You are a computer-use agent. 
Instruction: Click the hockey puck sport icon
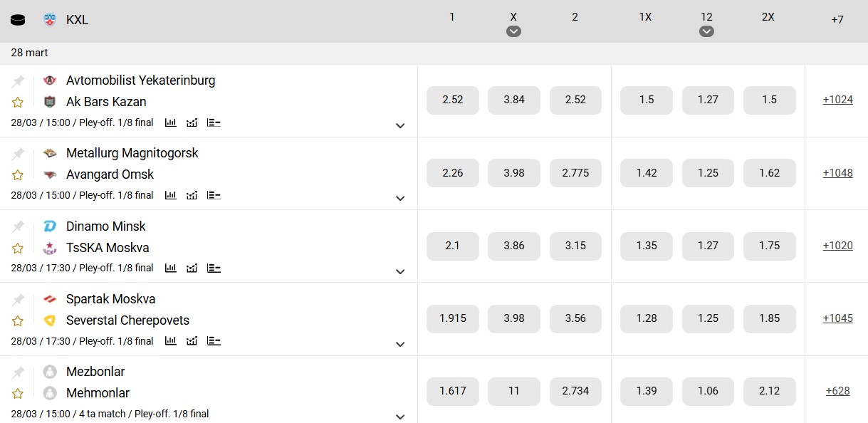[x=18, y=20]
